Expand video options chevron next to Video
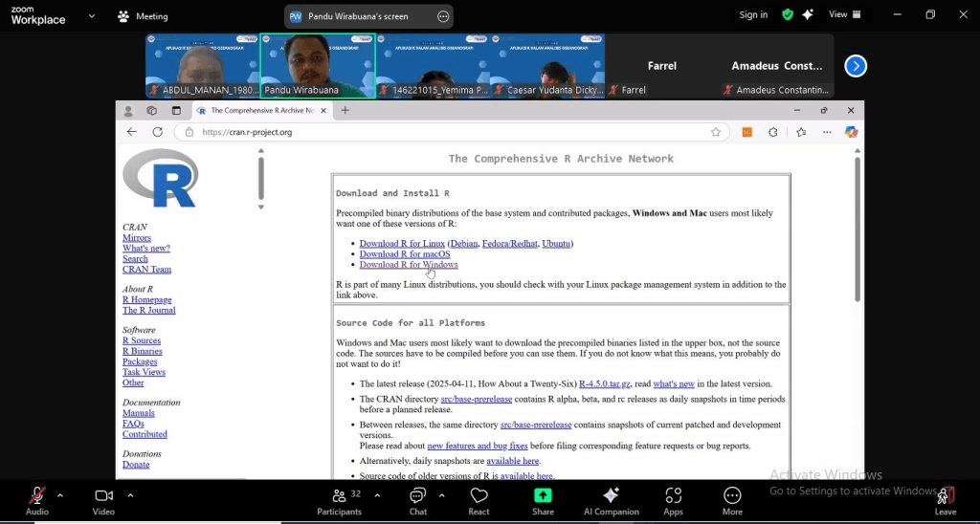 [x=130, y=495]
